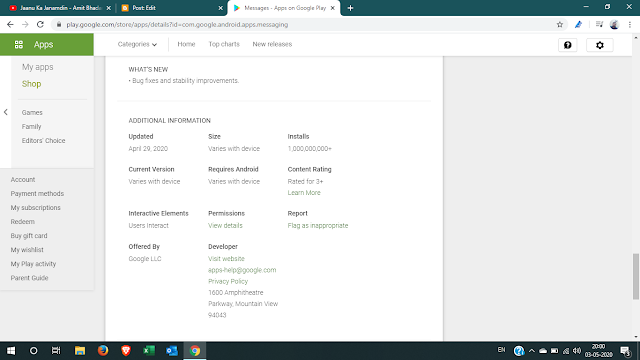The width and height of the screenshot is (640, 360).
Task: Open New releases
Action: pos(272,44)
